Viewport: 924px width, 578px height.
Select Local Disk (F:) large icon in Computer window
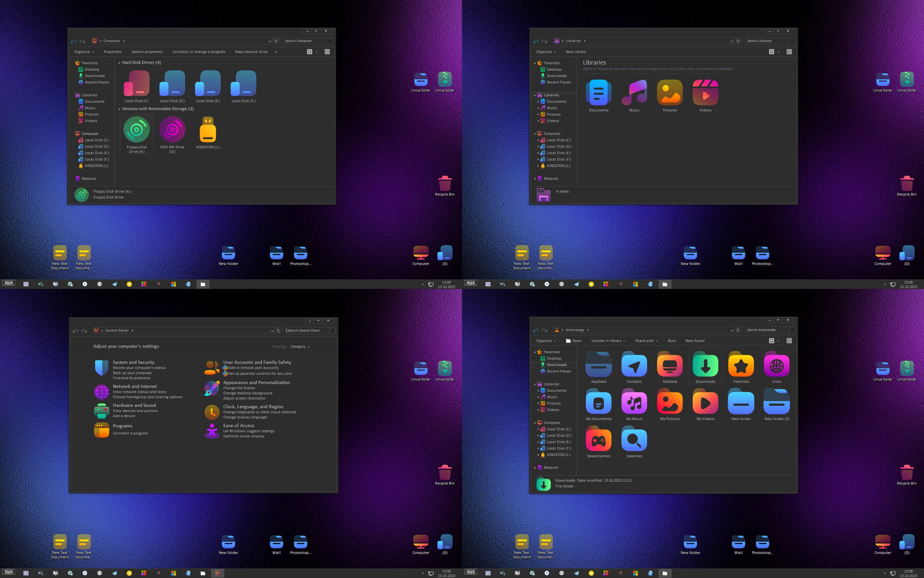pos(244,83)
